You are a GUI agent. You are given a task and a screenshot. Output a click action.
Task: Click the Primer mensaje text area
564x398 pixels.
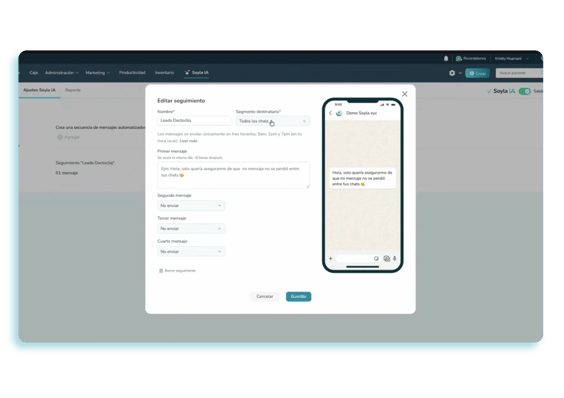(233, 175)
